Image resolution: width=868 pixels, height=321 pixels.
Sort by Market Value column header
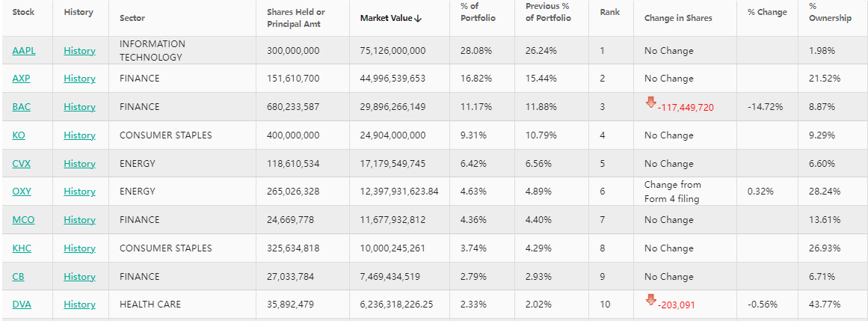(x=391, y=18)
